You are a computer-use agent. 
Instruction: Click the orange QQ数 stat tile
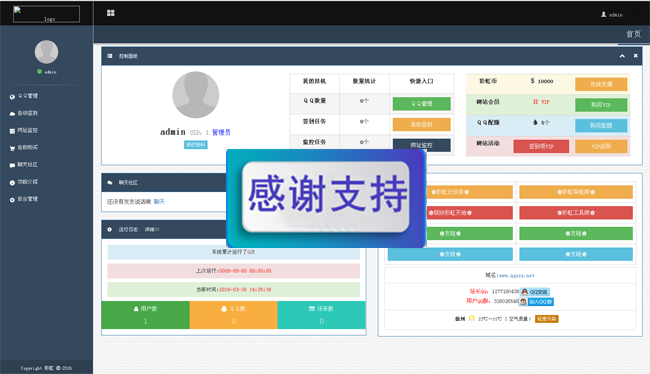pos(233,315)
